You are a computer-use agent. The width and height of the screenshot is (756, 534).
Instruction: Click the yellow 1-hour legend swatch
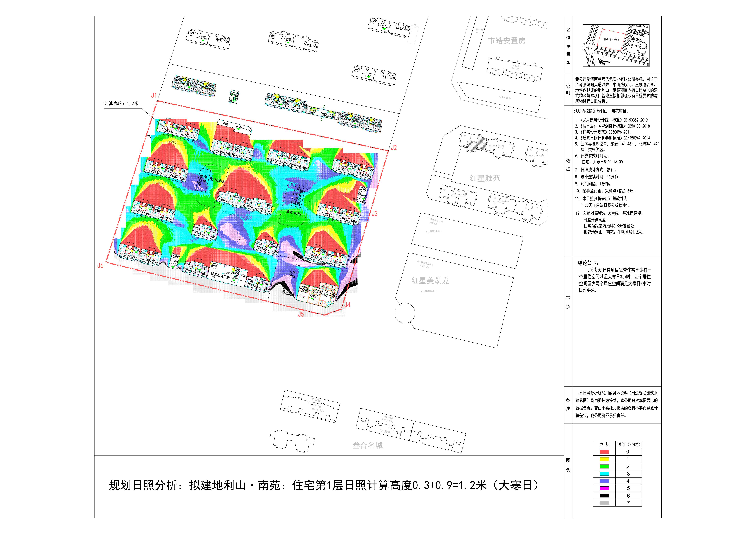point(604,459)
